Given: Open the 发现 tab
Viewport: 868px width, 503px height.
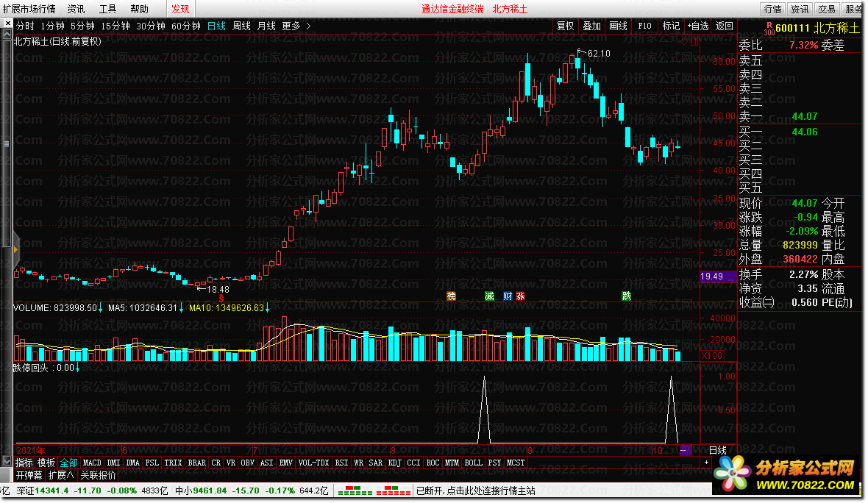Looking at the screenshot, I should pos(180,9).
